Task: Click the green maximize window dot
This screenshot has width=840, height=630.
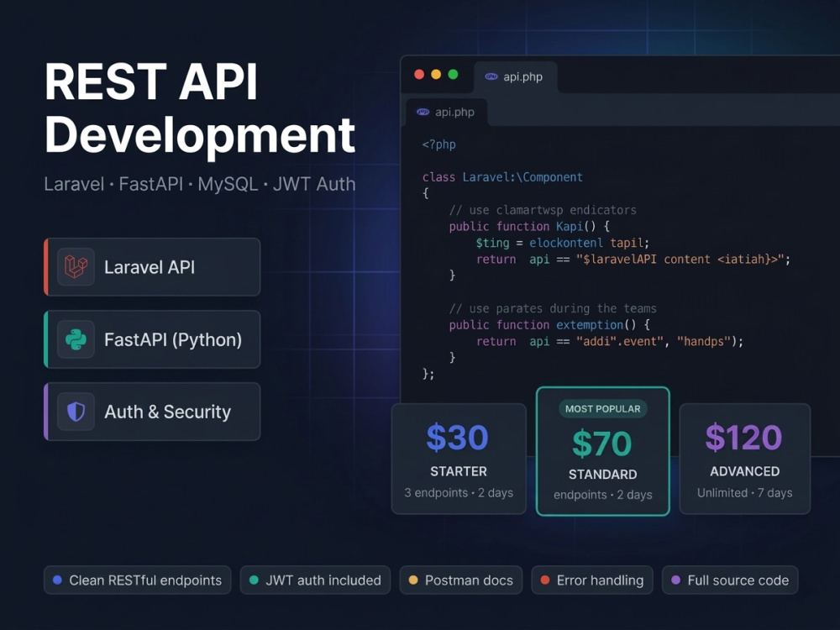Action: [x=454, y=75]
